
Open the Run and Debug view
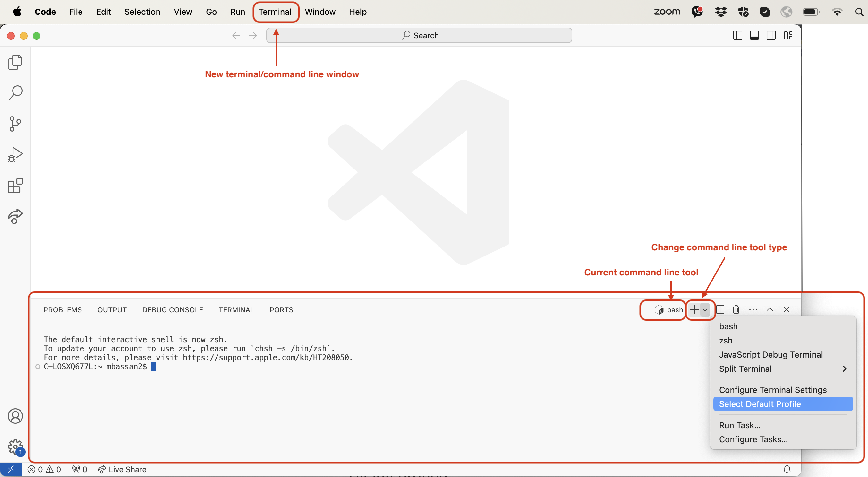click(15, 155)
